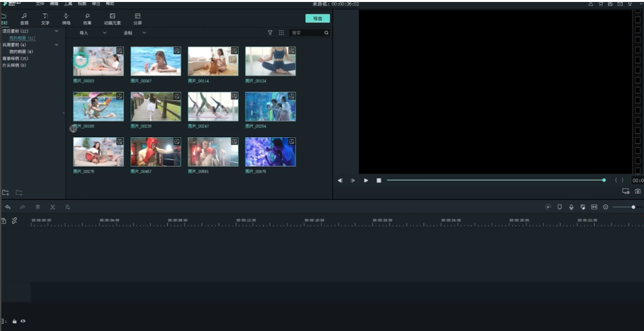Open the 分屏 split screen icon
The height and width of the screenshot is (331, 644).
(x=137, y=18)
